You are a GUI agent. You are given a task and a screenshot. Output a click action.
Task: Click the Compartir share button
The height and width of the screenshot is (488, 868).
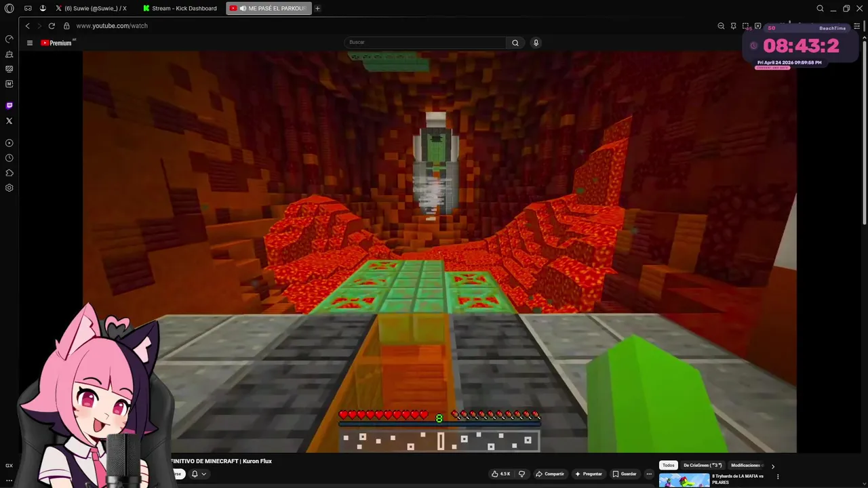(x=550, y=474)
